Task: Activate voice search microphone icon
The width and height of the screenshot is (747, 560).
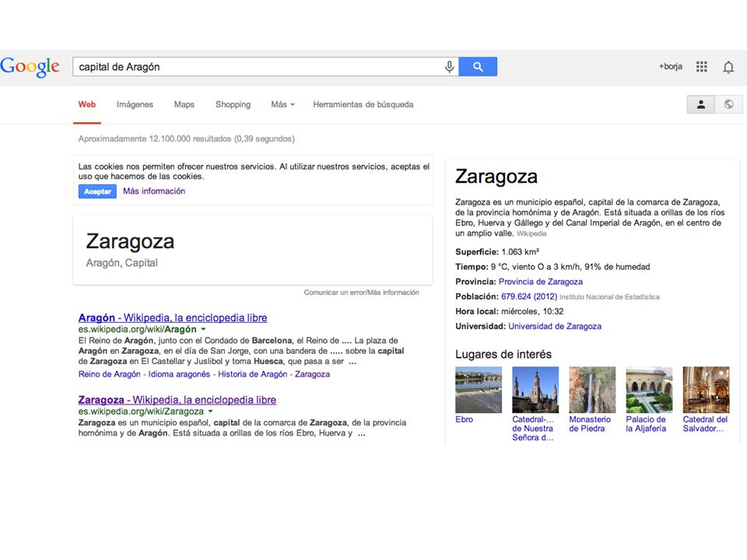Action: 449,67
